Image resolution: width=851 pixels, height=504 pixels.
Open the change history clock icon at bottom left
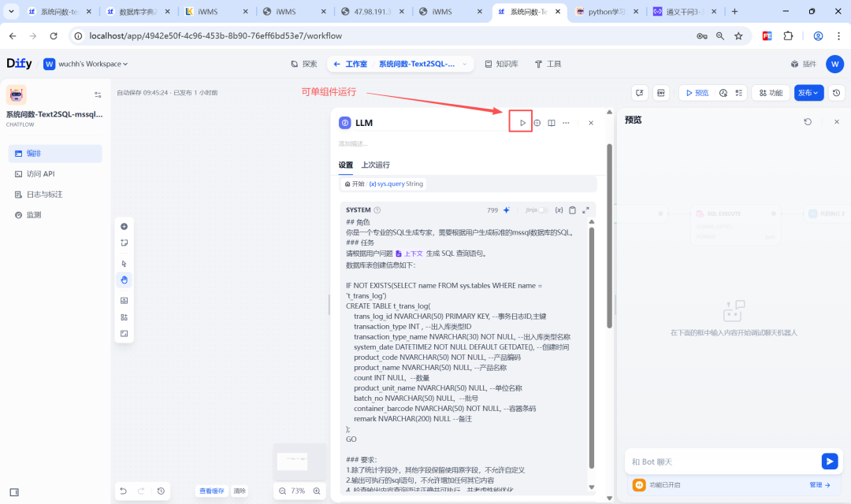click(161, 491)
